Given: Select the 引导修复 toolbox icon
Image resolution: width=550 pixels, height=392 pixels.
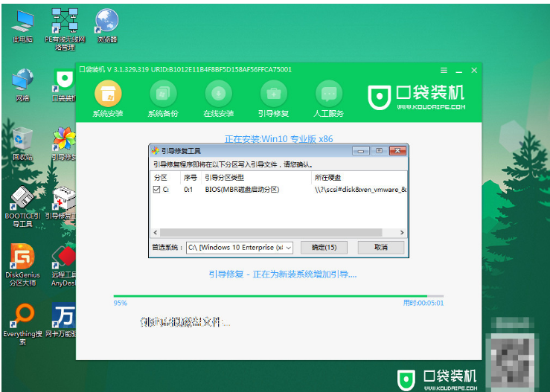Looking at the screenshot, I should click(x=274, y=94).
